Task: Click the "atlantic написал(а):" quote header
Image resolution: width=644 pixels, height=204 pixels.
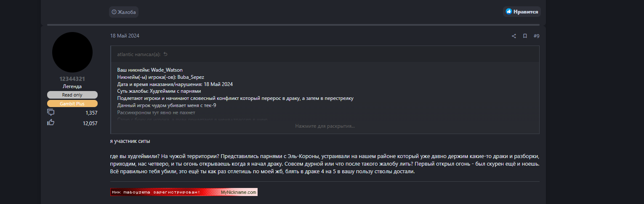Action: click(139, 54)
